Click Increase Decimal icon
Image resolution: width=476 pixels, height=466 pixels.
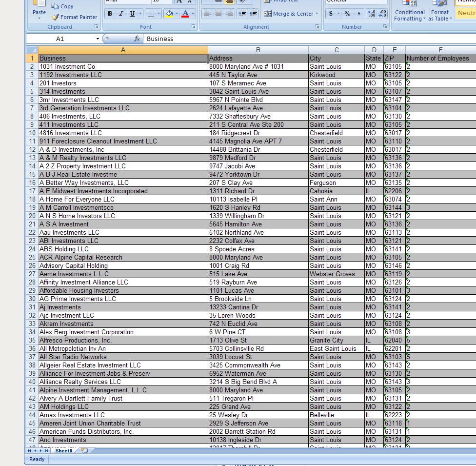click(371, 14)
